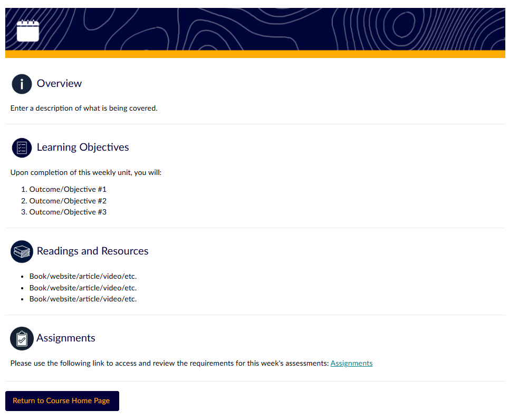Select the Readings and Resources heading
This screenshot has width=509, height=420.
click(x=92, y=251)
